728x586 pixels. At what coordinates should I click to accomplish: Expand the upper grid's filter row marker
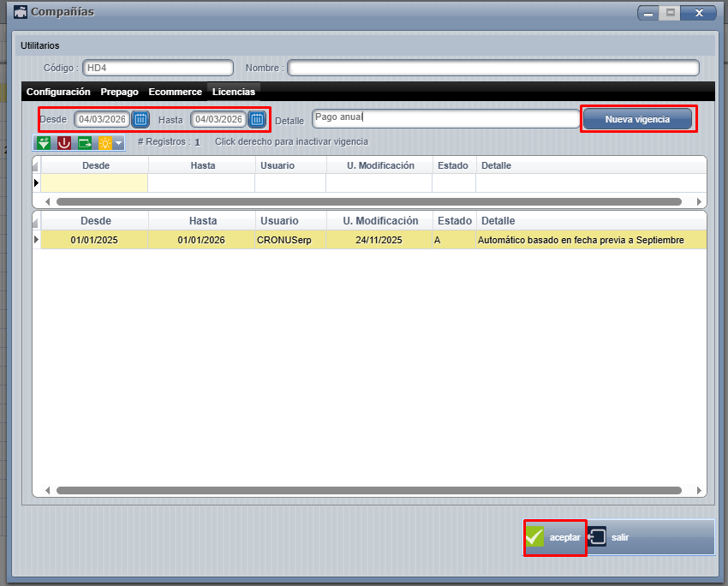click(36, 182)
